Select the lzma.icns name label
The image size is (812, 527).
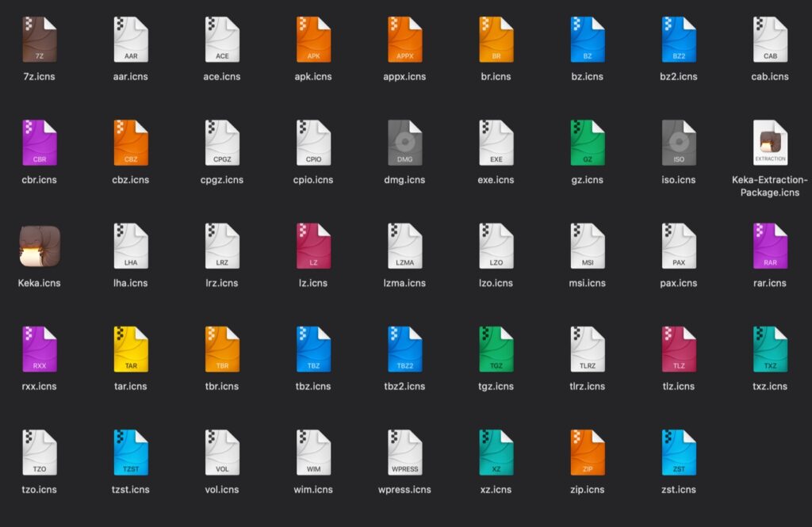click(405, 283)
